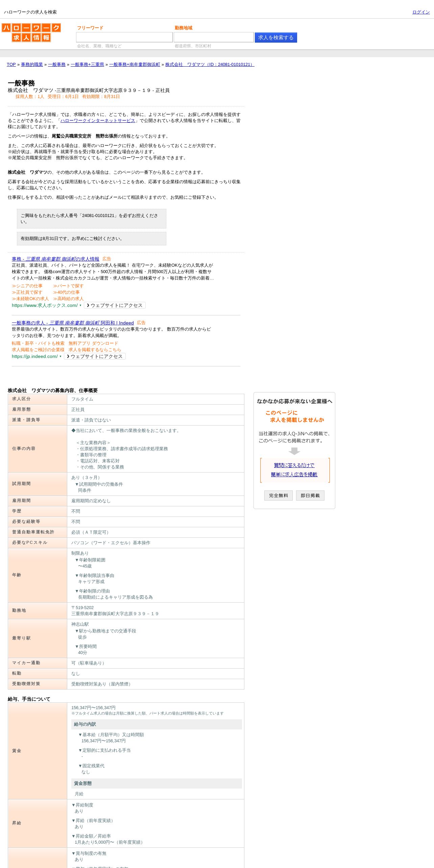Click the 賃金形態 section header
This screenshot has width=434, height=868.
click(156, 783)
